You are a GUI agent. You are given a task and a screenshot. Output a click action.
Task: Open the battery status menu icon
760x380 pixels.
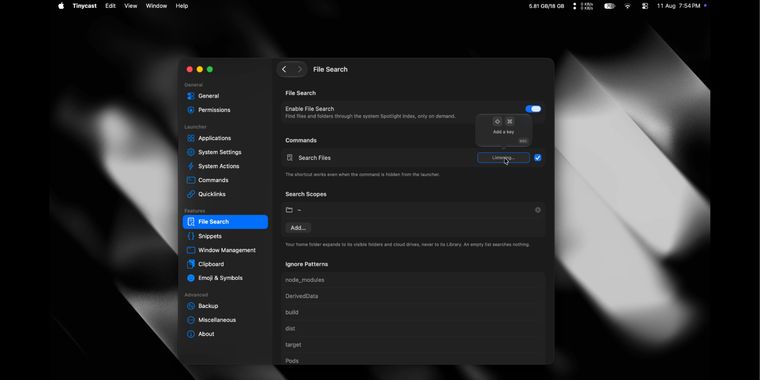(x=609, y=6)
